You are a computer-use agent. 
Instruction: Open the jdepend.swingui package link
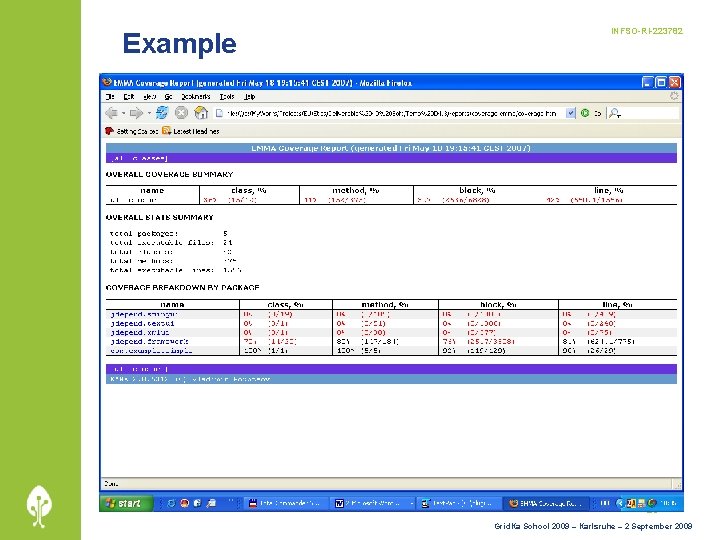click(x=144, y=315)
